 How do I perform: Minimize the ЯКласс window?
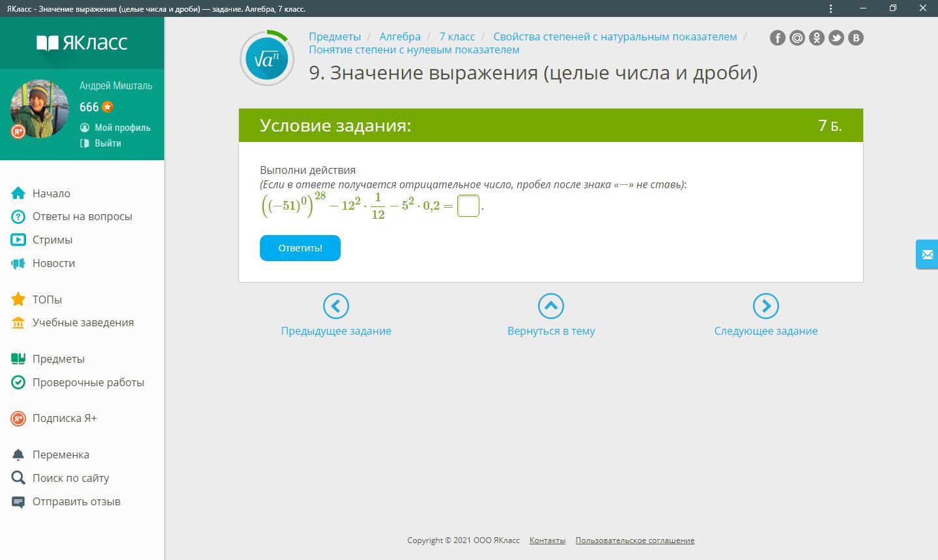tap(863, 8)
